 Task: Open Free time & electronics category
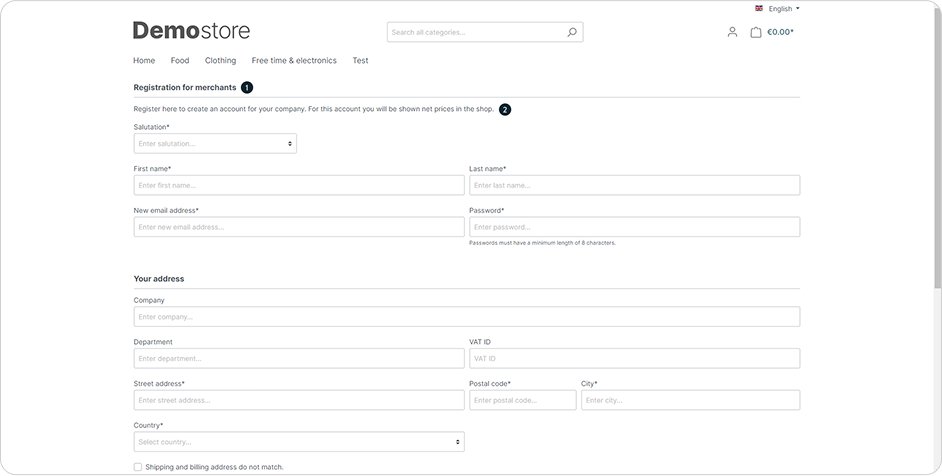click(294, 61)
